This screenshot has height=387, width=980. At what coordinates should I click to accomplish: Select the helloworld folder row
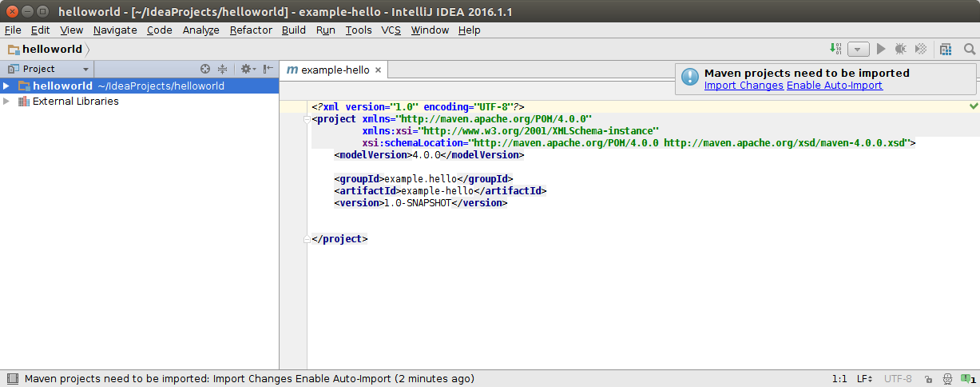coord(139,86)
